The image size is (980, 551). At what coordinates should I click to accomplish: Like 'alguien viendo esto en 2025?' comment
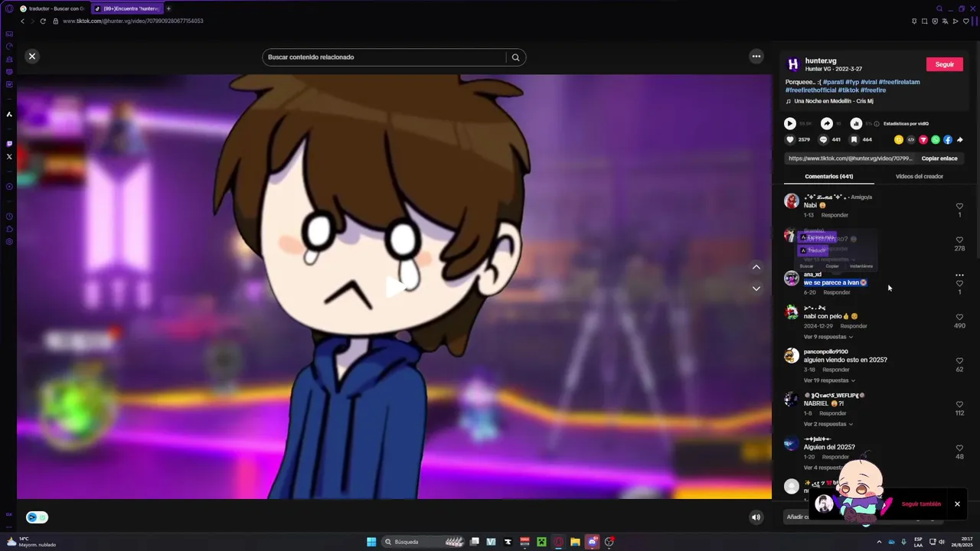coord(959,360)
